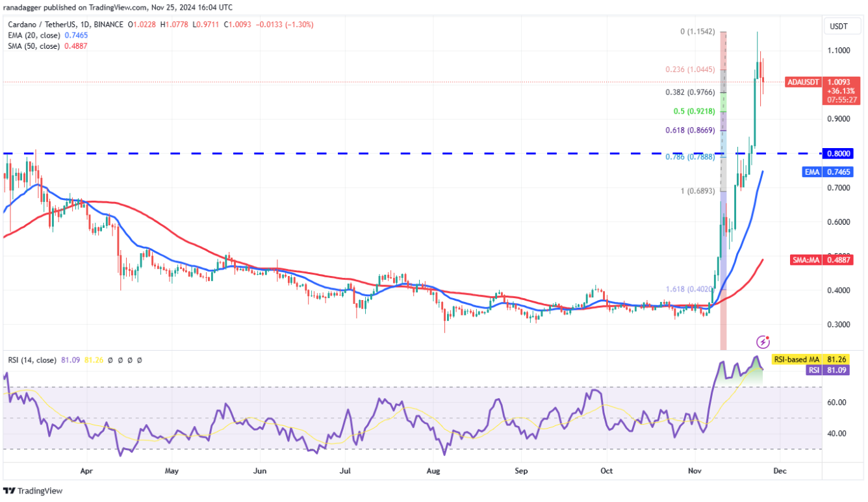Click the 0.618 (0.8669) Fibonacci level label
868x502 pixels.
(691, 130)
